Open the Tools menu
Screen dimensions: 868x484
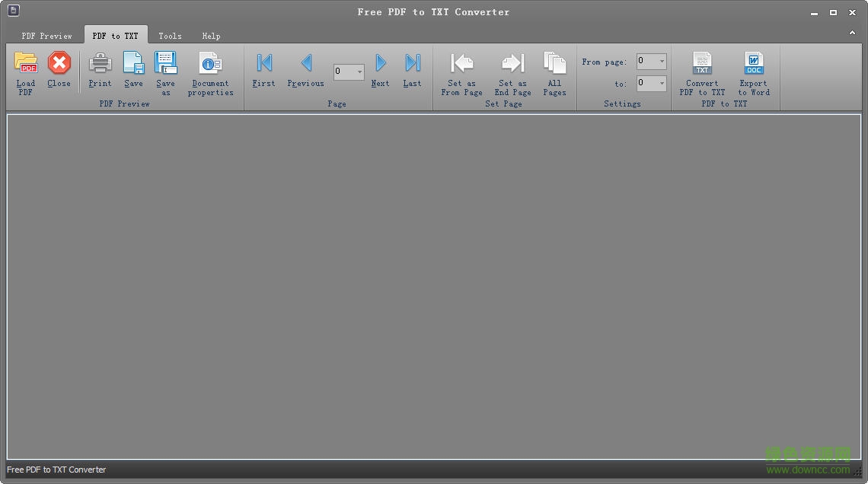[170, 36]
